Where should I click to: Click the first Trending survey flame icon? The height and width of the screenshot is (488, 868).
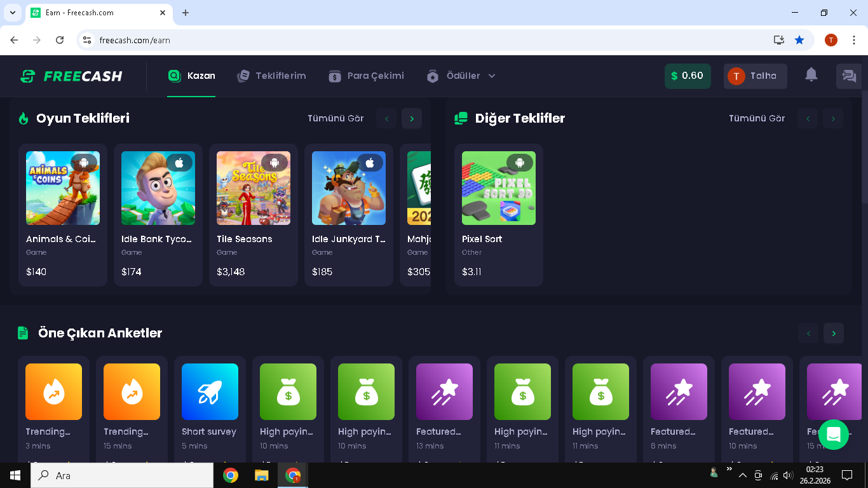pos(53,391)
